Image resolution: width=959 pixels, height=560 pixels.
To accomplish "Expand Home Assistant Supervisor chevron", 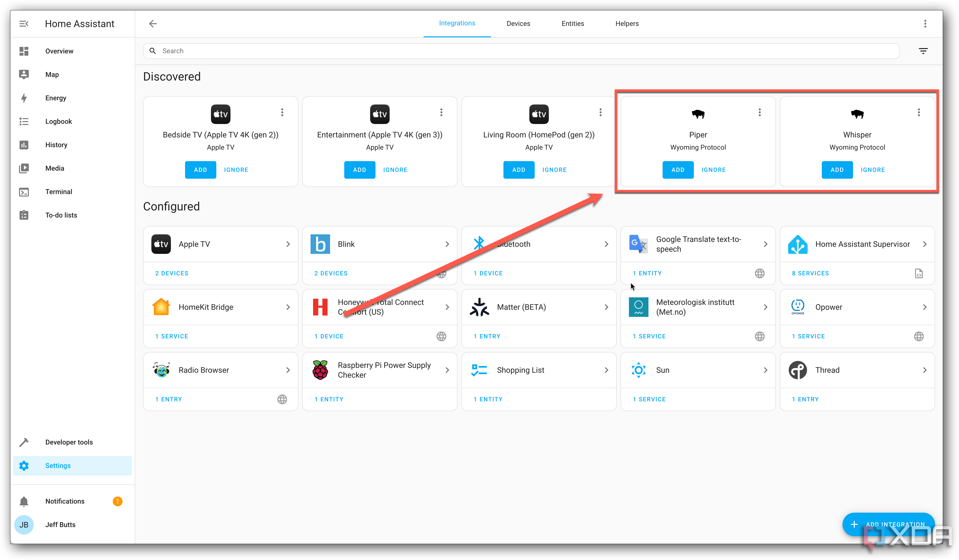I will [924, 244].
